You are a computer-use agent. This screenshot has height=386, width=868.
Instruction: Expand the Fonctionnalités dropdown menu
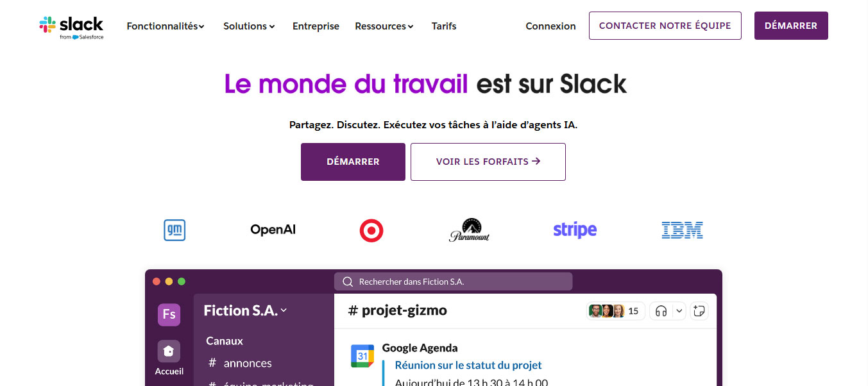pyautogui.click(x=166, y=26)
